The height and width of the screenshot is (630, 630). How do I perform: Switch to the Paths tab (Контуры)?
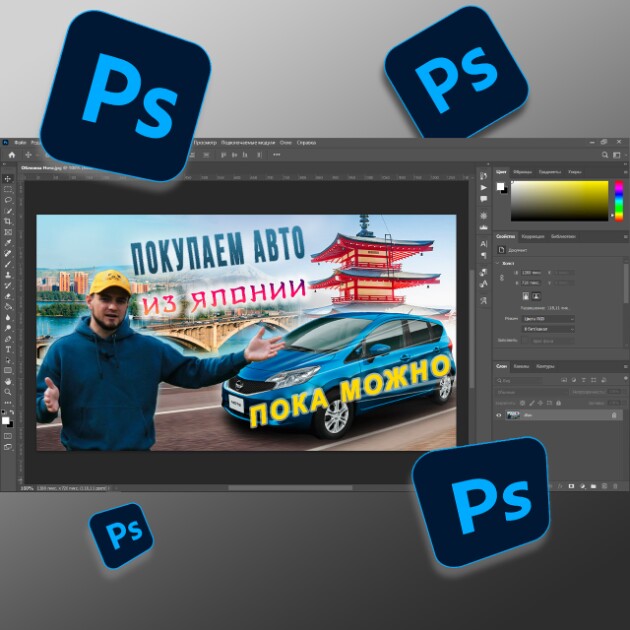[545, 366]
